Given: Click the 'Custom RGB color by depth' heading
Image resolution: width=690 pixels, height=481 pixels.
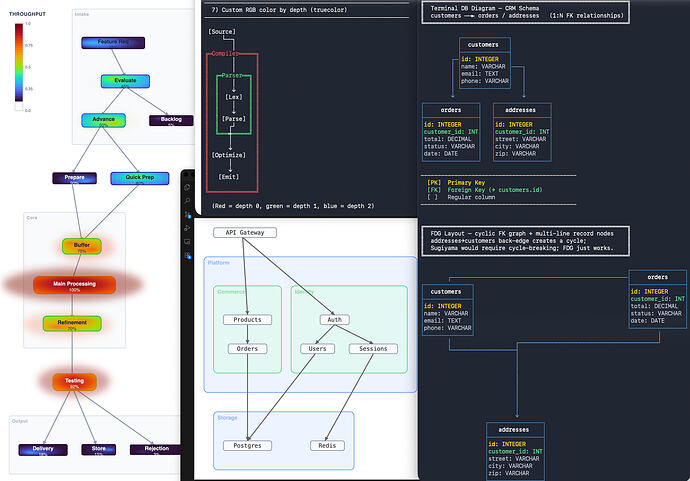Looking at the screenshot, I should (279, 10).
